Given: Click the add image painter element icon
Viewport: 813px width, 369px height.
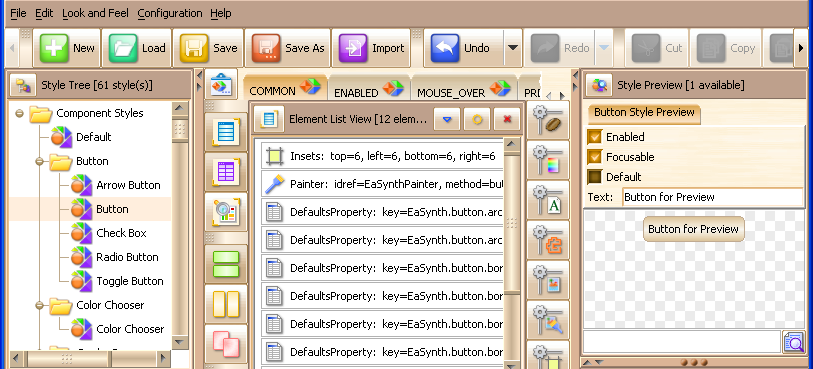Looking at the screenshot, I should 548,320.
